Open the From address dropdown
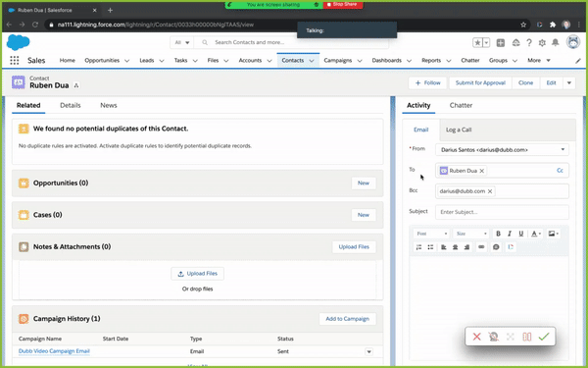The height and width of the screenshot is (368, 588). (x=502, y=150)
